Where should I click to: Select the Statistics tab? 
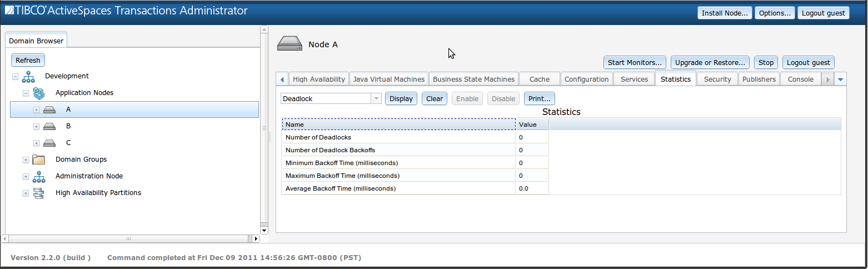coord(676,79)
